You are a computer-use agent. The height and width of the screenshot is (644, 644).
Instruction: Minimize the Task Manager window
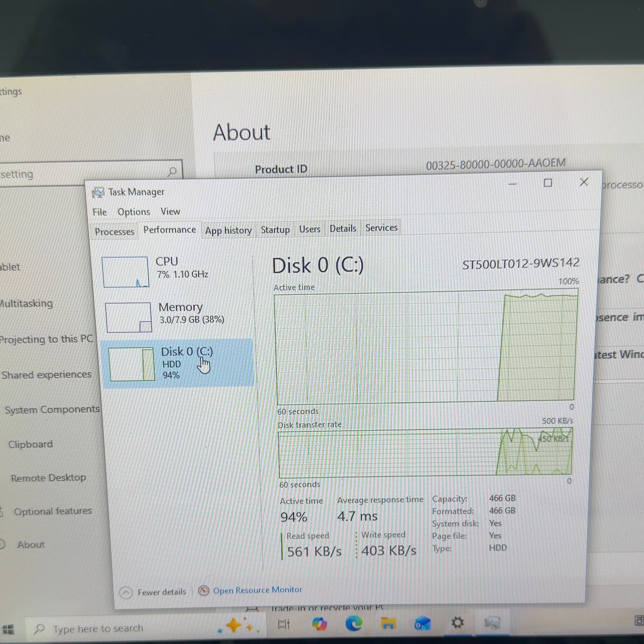513,184
